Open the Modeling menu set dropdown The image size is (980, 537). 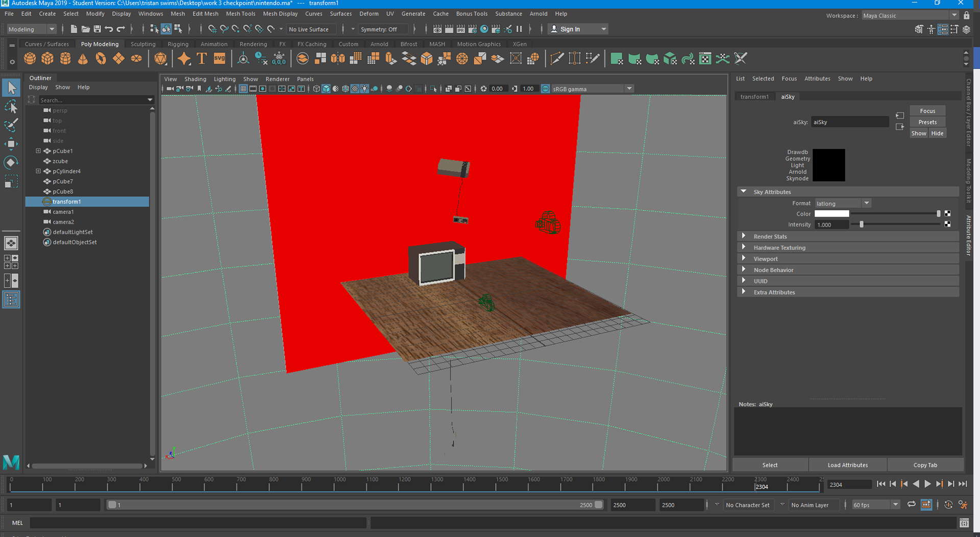coord(31,29)
